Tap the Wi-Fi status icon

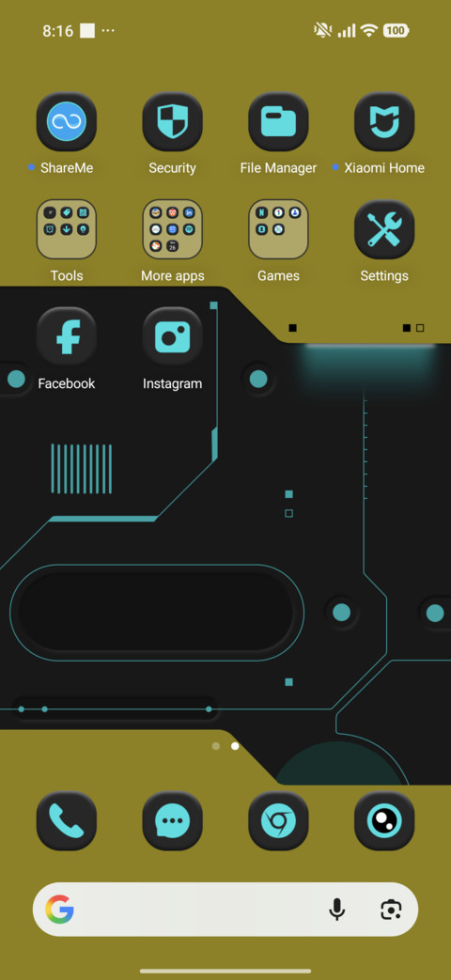click(370, 30)
